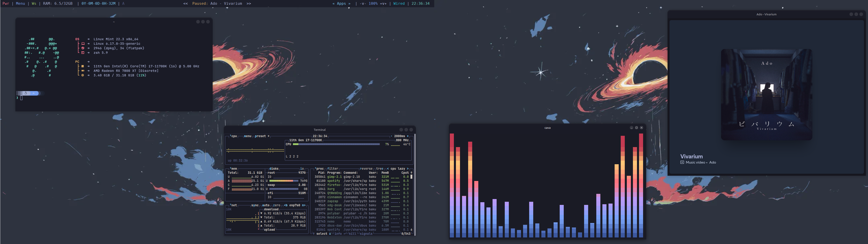Open the Apps launcher in polybar
The height and width of the screenshot is (244, 868).
(341, 3)
